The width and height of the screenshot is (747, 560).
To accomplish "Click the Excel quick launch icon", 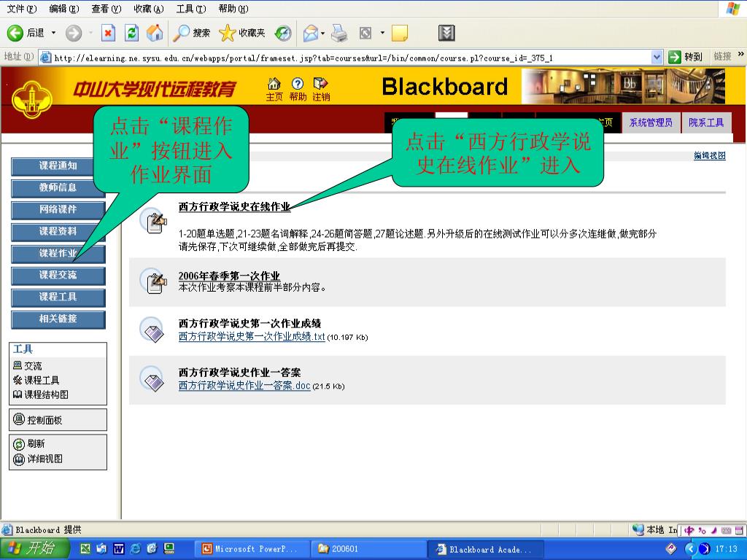I will coord(85,548).
